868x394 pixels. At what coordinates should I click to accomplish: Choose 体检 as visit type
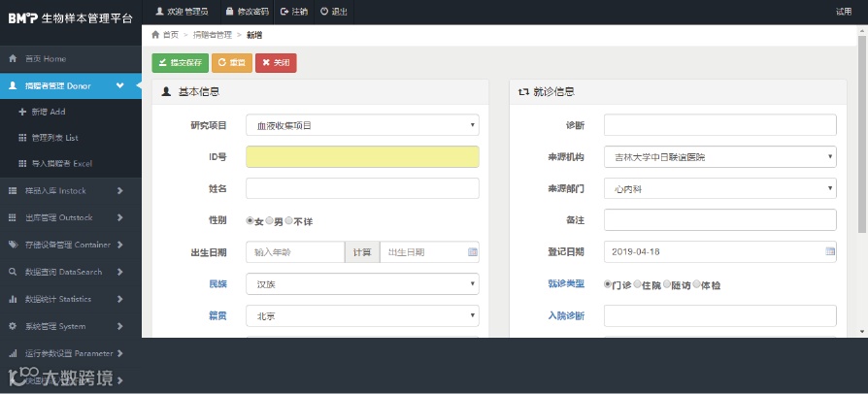pos(696,284)
